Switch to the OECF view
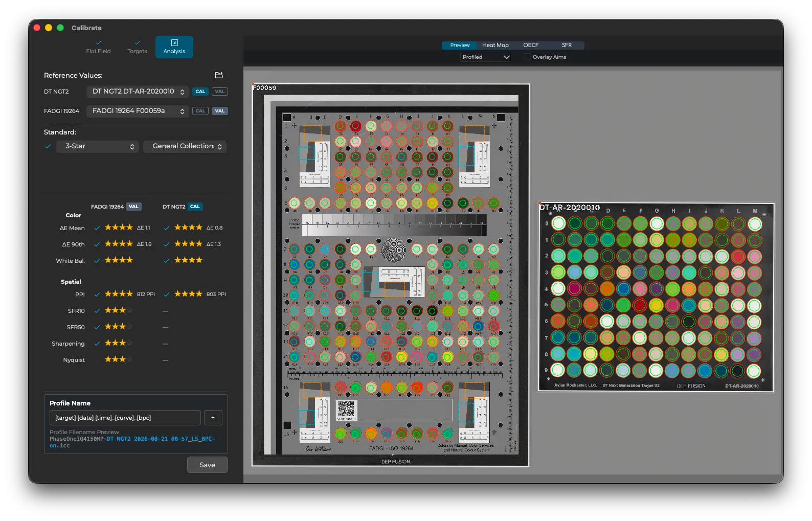 click(x=531, y=45)
